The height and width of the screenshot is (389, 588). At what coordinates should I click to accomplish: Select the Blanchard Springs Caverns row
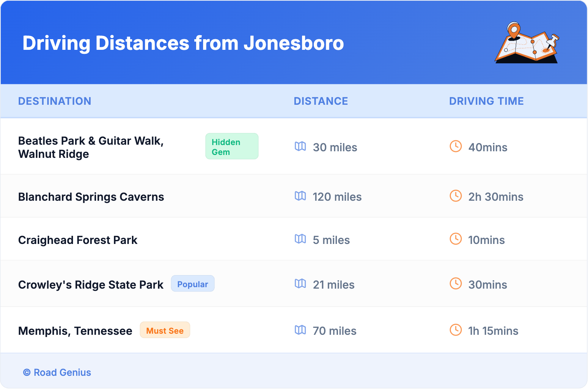(91, 197)
